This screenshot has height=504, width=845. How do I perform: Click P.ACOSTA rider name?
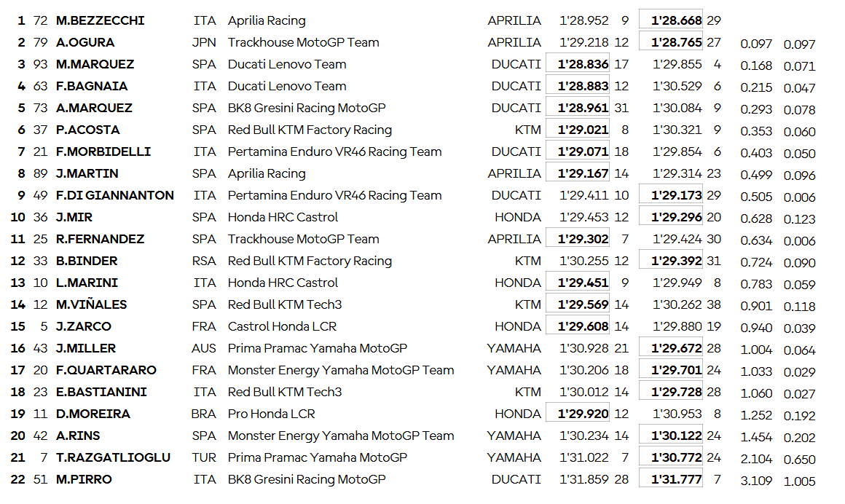[88, 130]
